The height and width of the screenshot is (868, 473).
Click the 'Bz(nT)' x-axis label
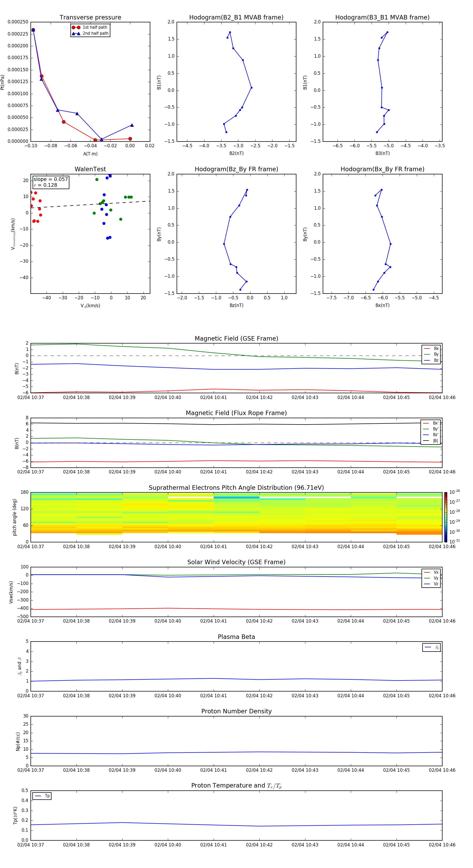(x=236, y=305)
